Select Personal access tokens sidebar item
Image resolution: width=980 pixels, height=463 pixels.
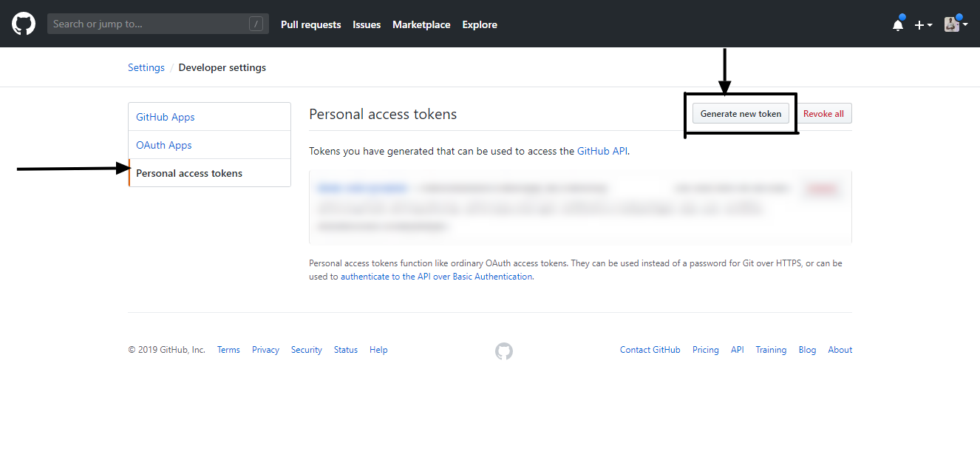pyautogui.click(x=189, y=173)
